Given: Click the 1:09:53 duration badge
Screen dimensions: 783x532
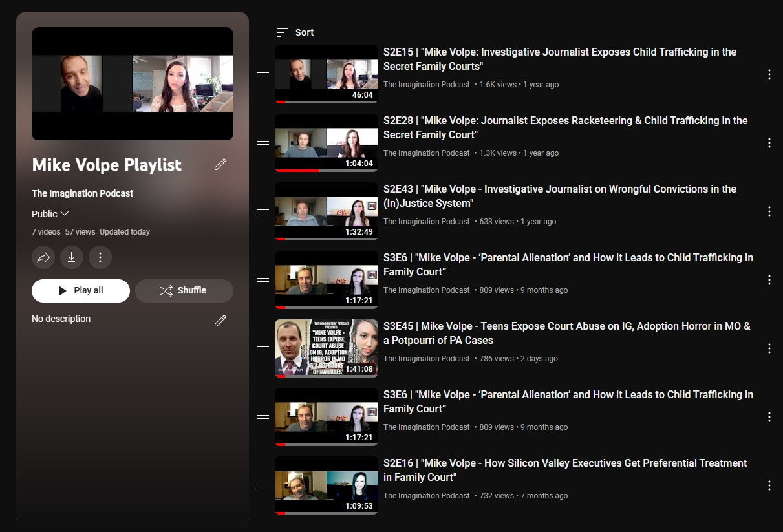Looking at the screenshot, I should [x=359, y=506].
